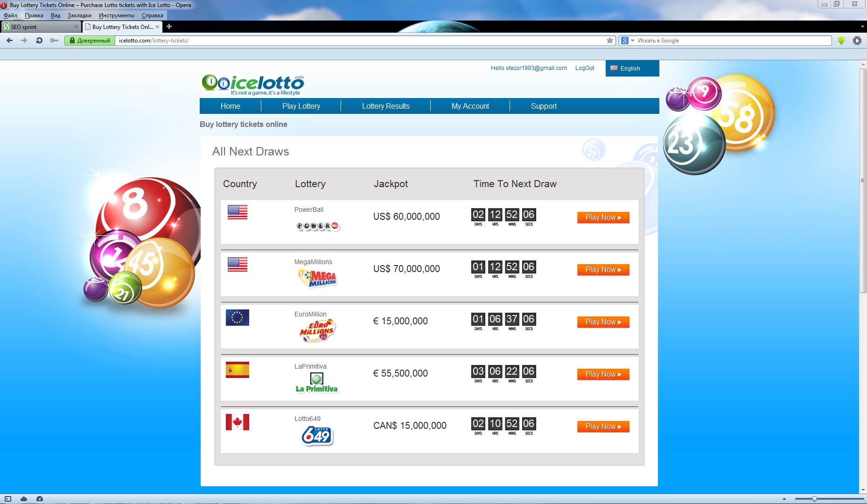This screenshot has width=867, height=504.
Task: Click into the Google search field
Action: tap(733, 41)
